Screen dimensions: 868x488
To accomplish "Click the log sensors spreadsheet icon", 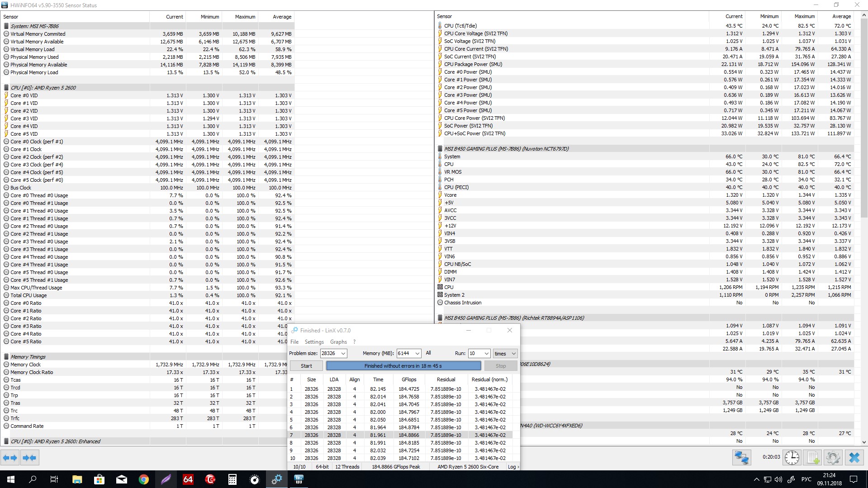I will (813, 458).
